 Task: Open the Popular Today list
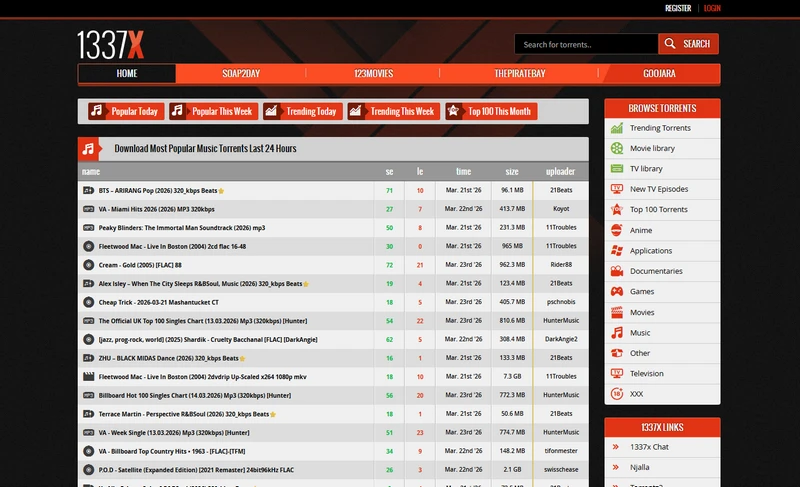(x=124, y=111)
